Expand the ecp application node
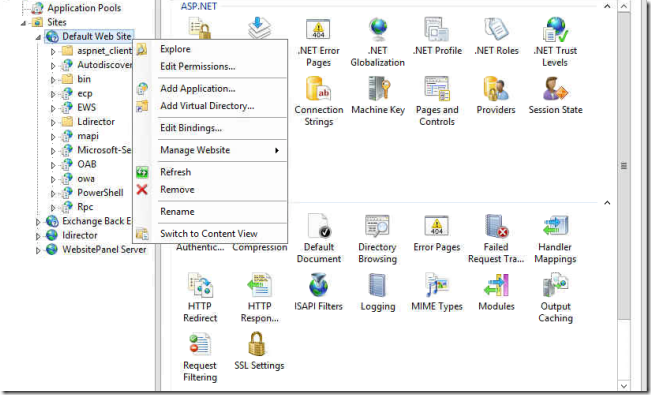This screenshot has width=651, height=395. point(53,94)
